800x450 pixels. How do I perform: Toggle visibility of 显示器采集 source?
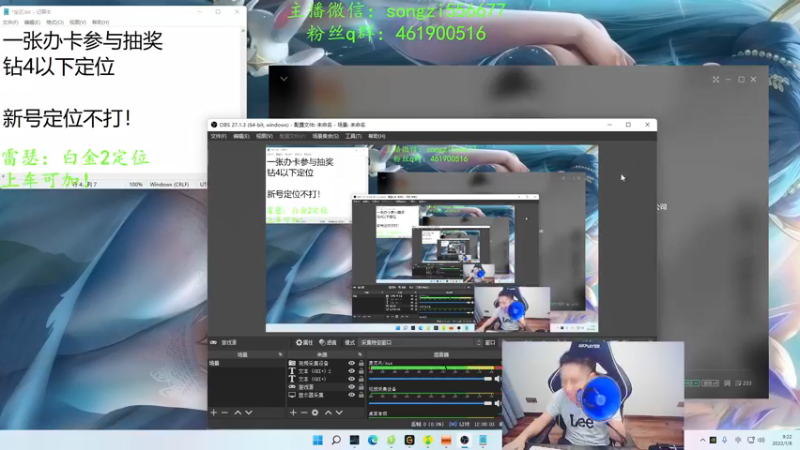351,395
